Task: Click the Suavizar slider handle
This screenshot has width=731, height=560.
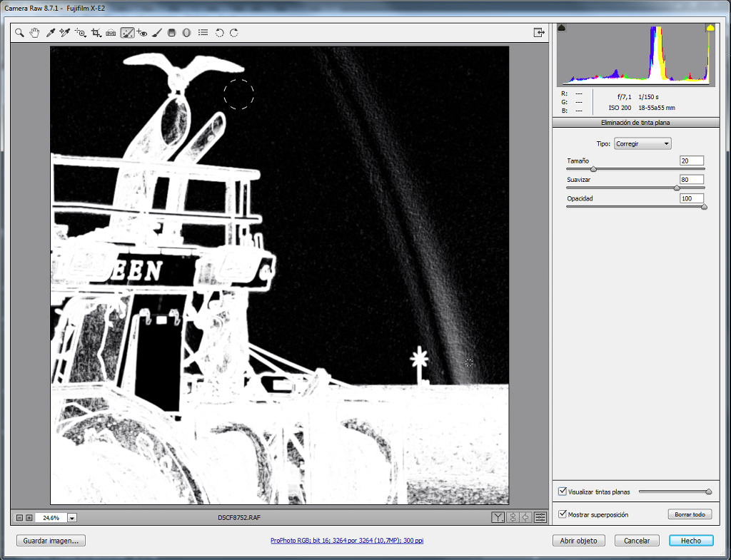Action: coord(677,188)
